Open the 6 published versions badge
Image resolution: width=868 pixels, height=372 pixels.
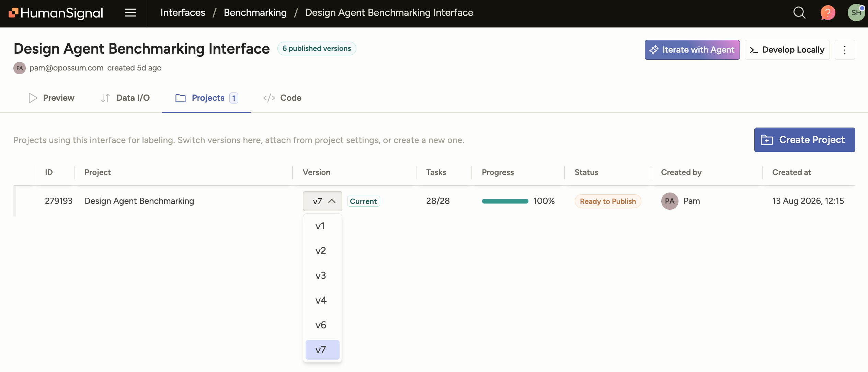point(317,48)
